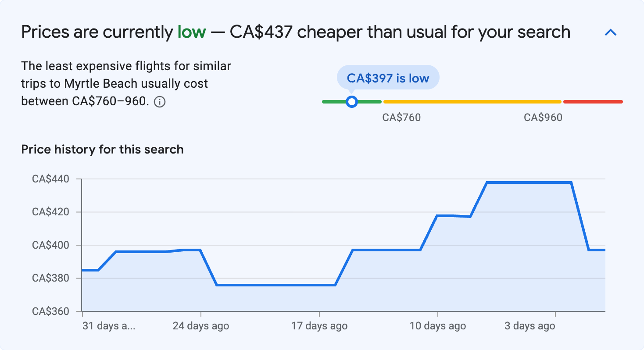
Task: Select the CA$760 label under the price bar
Action: click(402, 117)
